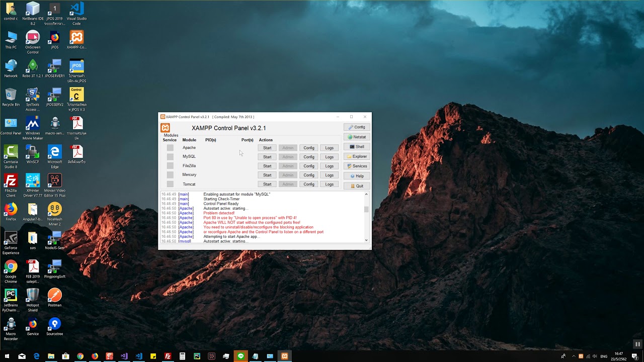
Task: Start the FileZilla module
Action: (x=267, y=166)
